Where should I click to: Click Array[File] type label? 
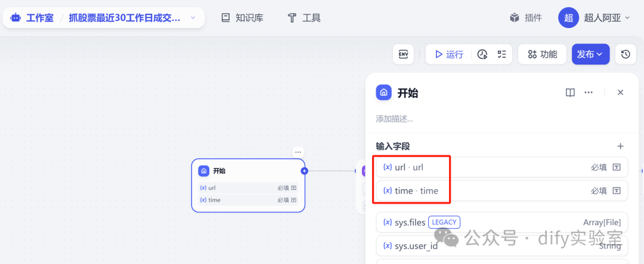(602, 222)
